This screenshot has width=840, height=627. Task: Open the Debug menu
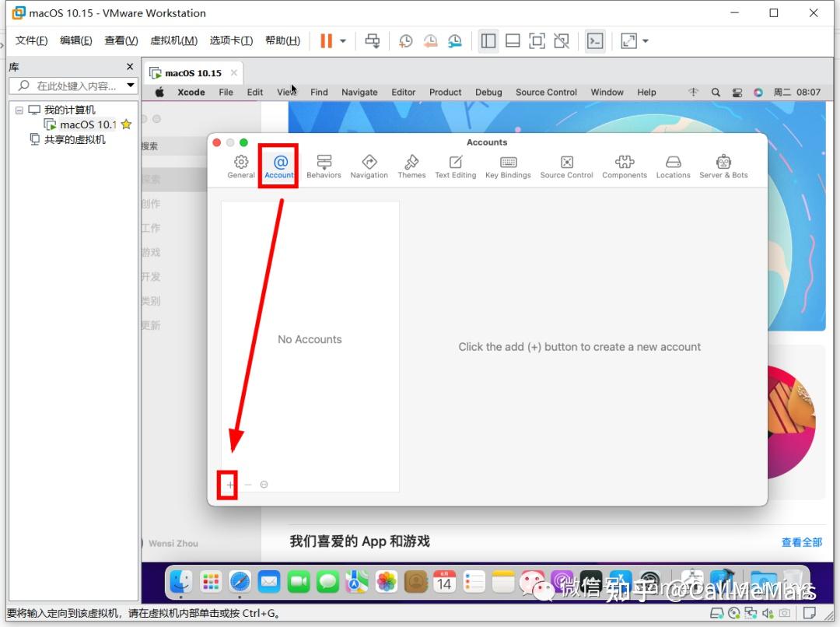488,92
